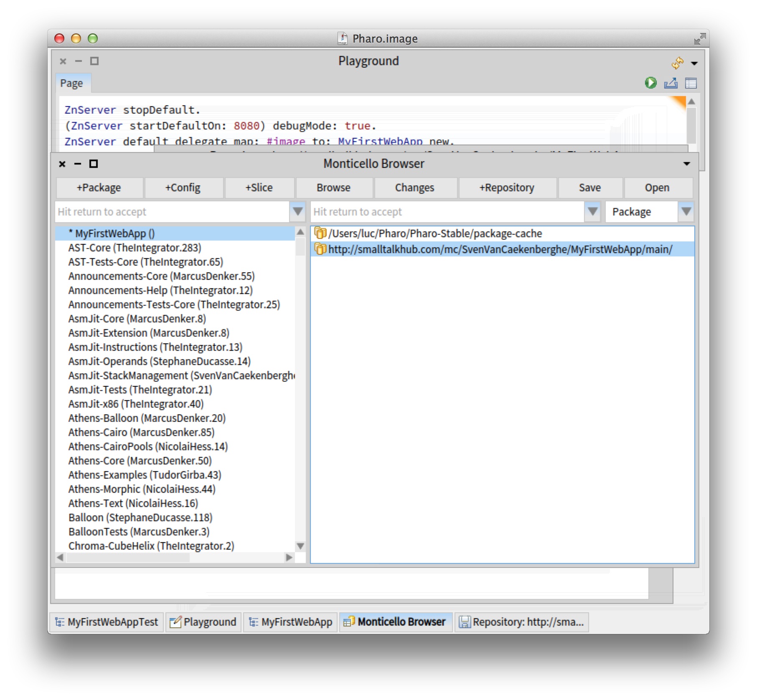Click the macOS fullscreen arrows icon
The height and width of the screenshot is (700, 757).
click(699, 39)
